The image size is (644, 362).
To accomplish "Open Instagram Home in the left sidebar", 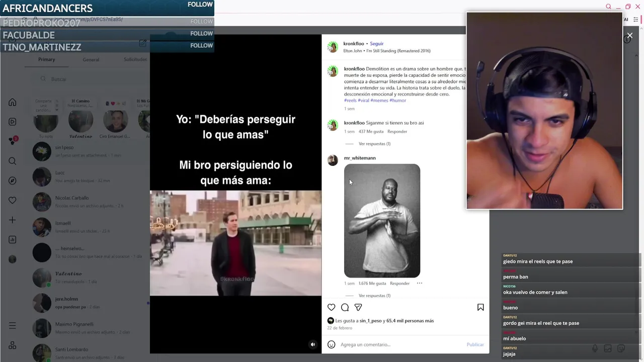I will (13, 103).
